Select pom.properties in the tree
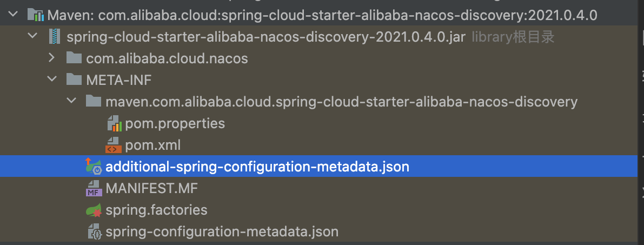Screen dimensions: 644x245 pyautogui.click(x=175, y=123)
